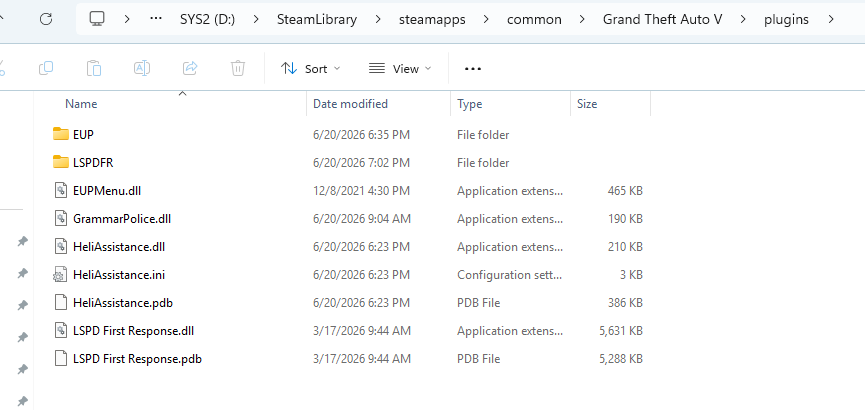This screenshot has width=865, height=410.
Task: Open the View dropdown menu
Action: 401,69
